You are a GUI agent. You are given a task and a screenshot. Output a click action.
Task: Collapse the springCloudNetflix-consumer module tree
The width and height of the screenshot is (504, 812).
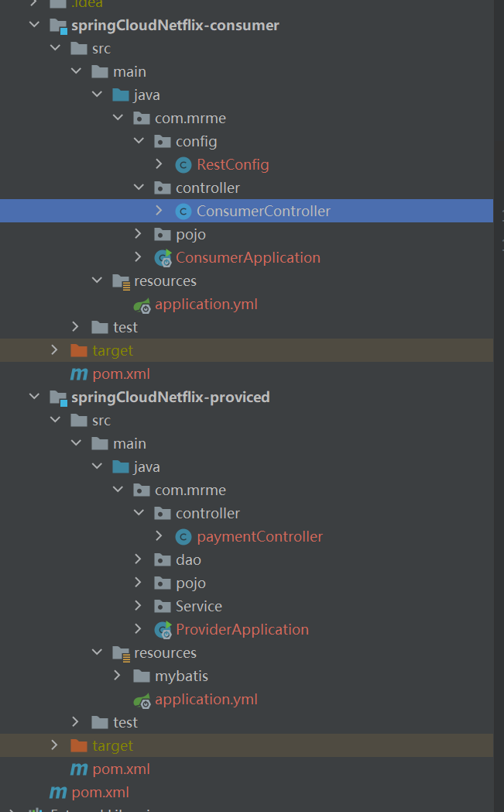[33, 25]
